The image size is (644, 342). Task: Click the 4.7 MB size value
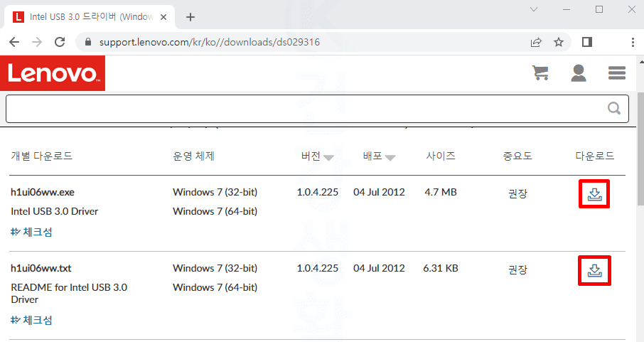point(441,192)
